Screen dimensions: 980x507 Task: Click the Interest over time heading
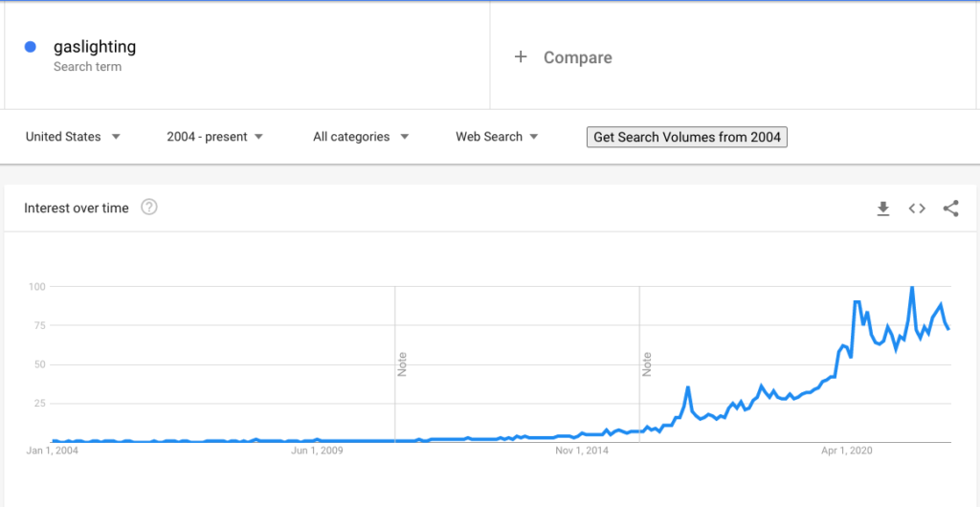(x=77, y=208)
